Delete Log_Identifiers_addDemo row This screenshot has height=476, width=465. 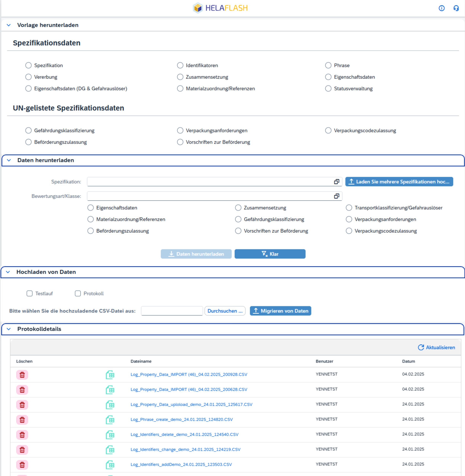point(22,465)
